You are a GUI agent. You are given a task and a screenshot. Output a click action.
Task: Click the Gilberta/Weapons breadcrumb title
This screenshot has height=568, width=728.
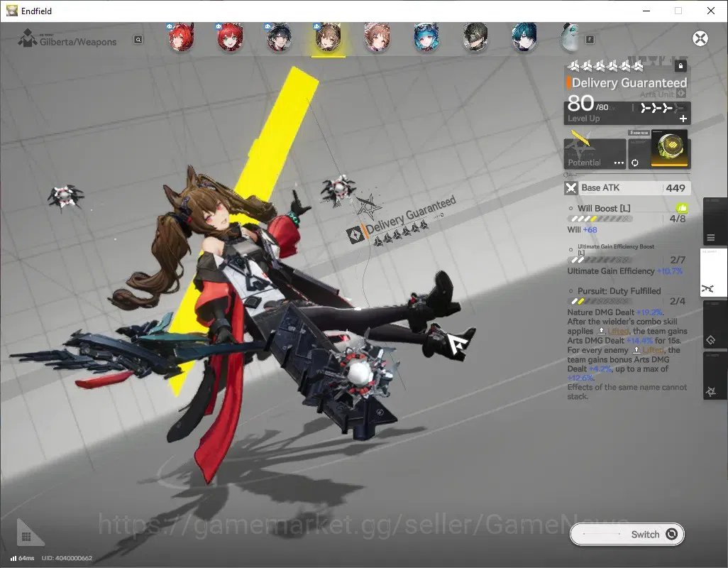(78, 42)
